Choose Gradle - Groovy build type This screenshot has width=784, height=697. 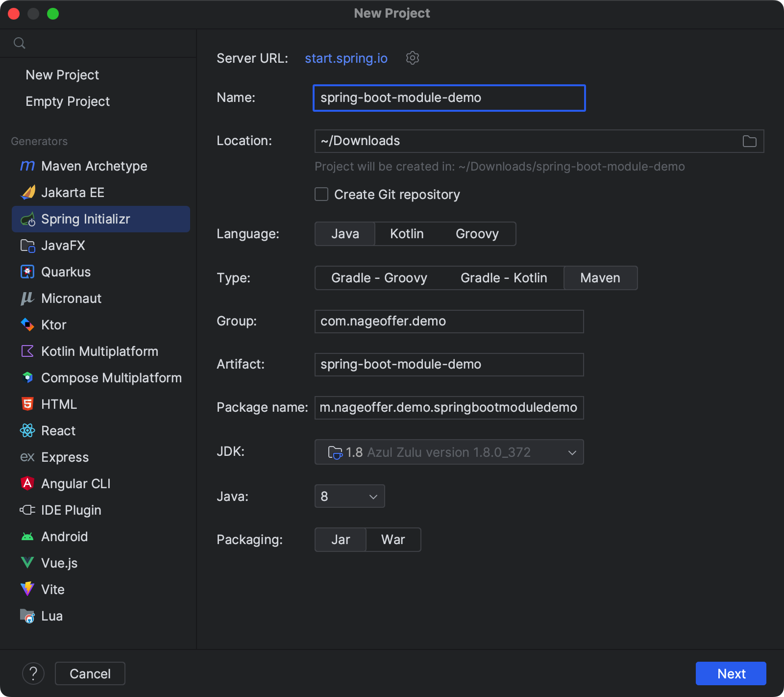[379, 278]
